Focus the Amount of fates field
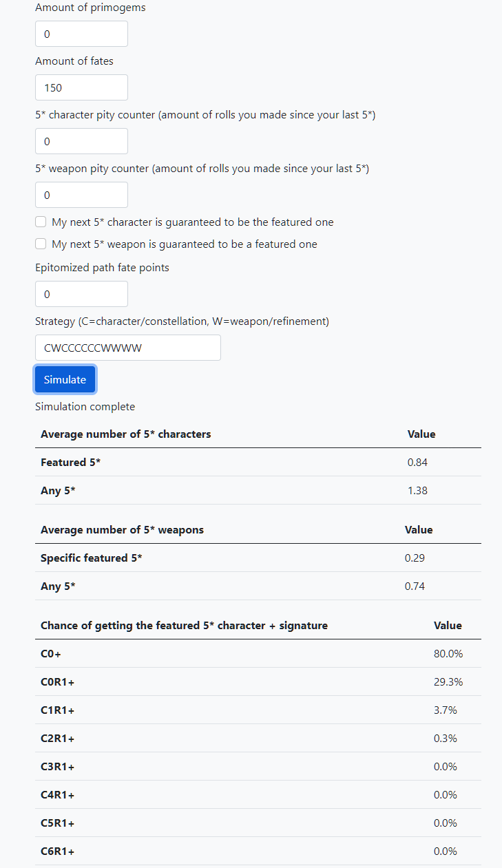The image size is (502, 868). tap(81, 87)
